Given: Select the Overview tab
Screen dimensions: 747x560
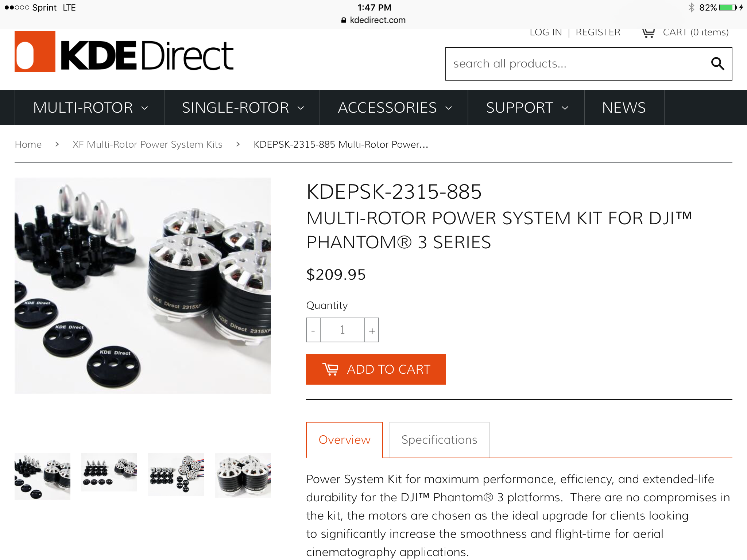Looking at the screenshot, I should 344,440.
